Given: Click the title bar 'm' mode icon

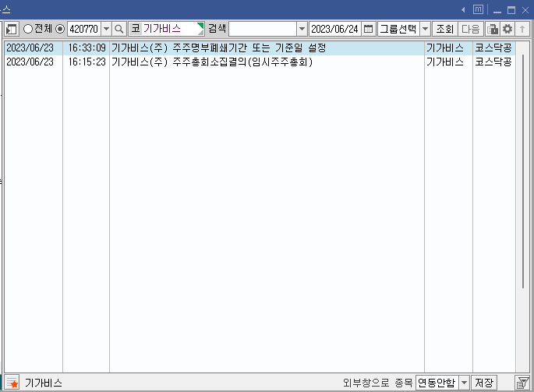Looking at the screenshot, I should pyautogui.click(x=478, y=9).
